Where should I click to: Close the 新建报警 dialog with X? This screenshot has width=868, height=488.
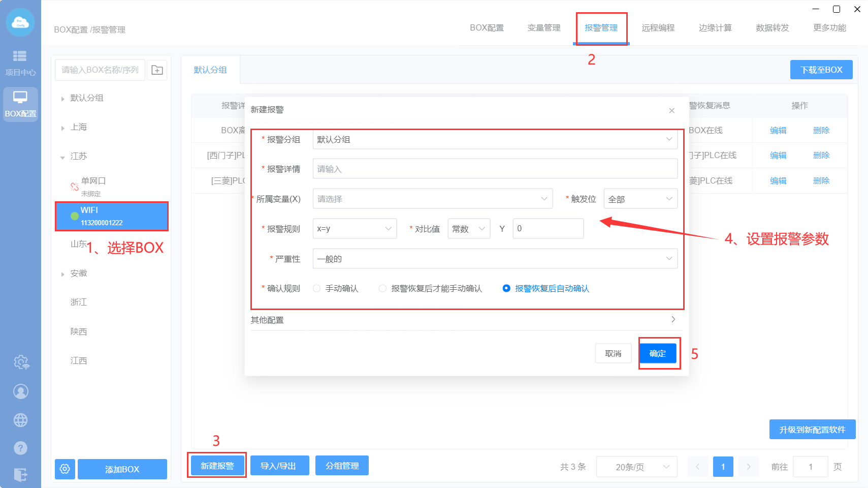click(x=672, y=110)
